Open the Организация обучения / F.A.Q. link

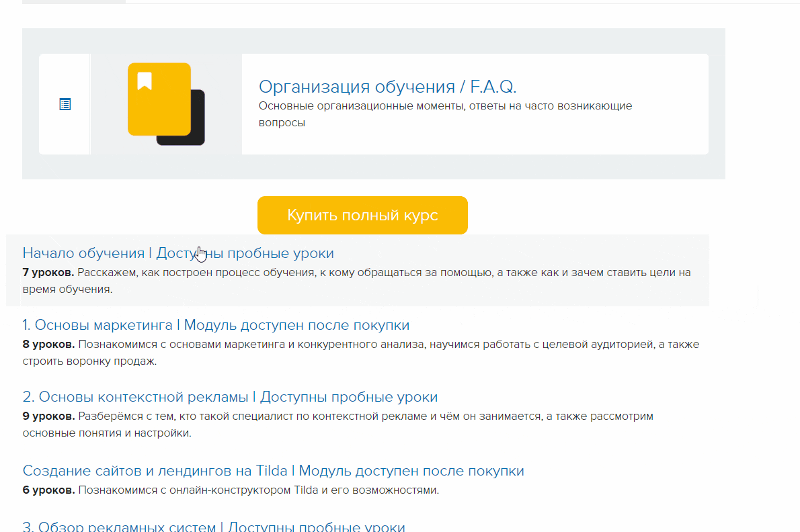(387, 87)
